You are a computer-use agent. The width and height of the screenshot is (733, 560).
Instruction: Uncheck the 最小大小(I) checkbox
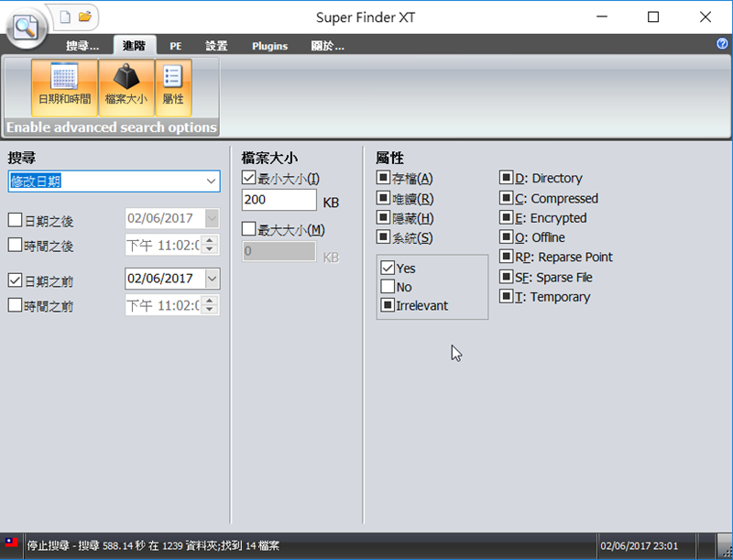pyautogui.click(x=248, y=178)
